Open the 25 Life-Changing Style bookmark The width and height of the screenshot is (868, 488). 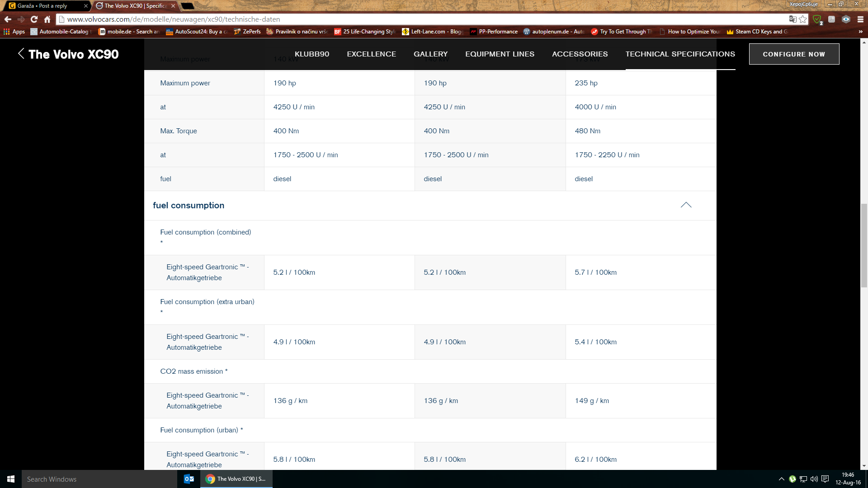click(x=364, y=32)
